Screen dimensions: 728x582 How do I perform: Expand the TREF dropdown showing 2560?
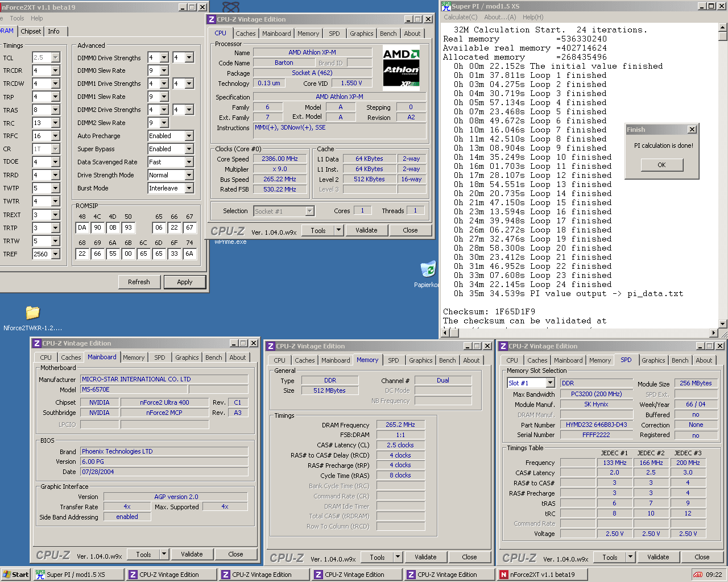coord(55,254)
